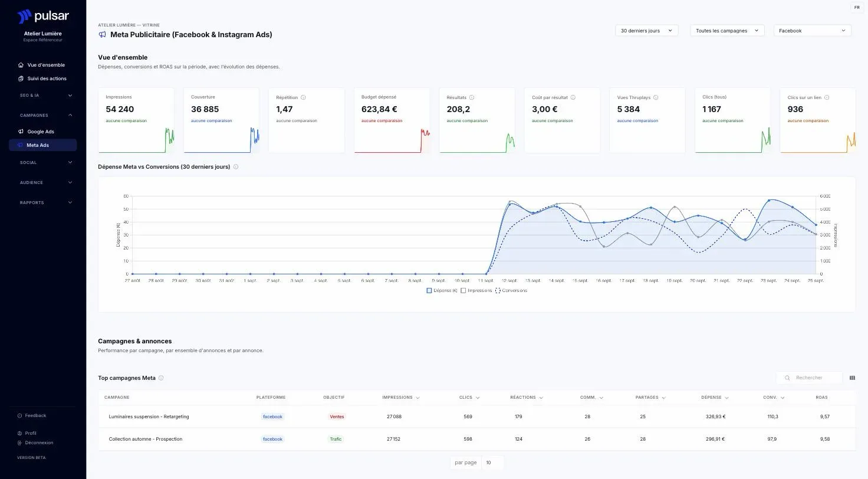
Task: Open the Facebook platform dropdown
Action: [812, 31]
